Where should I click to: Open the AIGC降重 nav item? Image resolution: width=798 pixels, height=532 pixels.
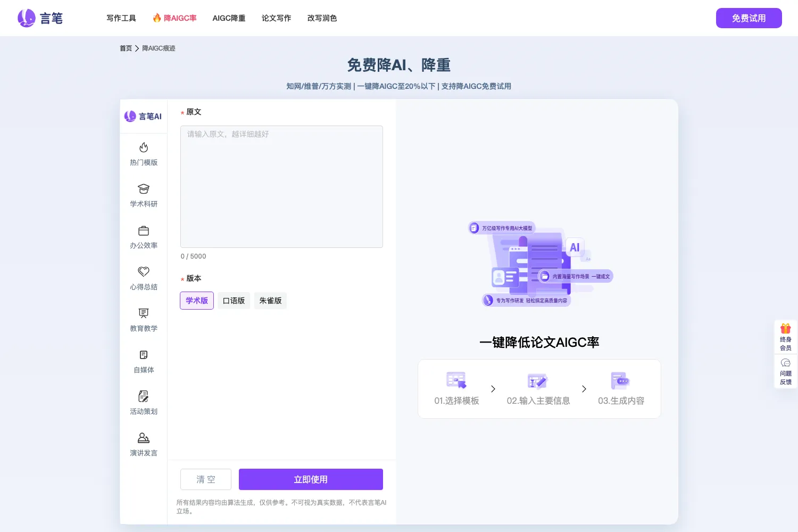click(229, 18)
